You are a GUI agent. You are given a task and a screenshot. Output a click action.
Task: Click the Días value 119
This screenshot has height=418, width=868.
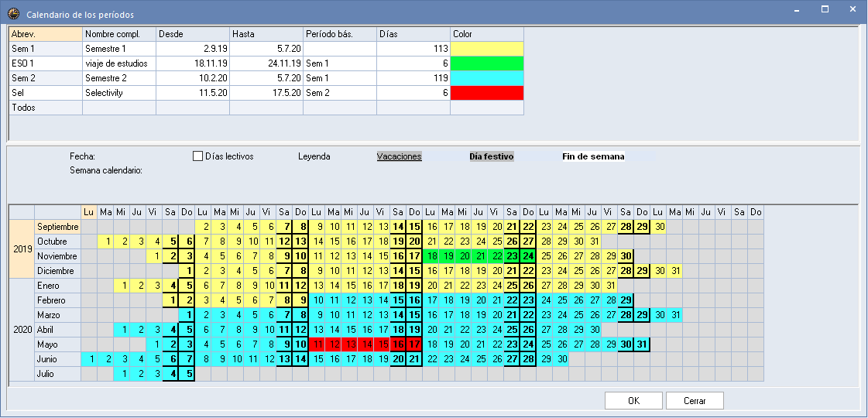tap(413, 78)
